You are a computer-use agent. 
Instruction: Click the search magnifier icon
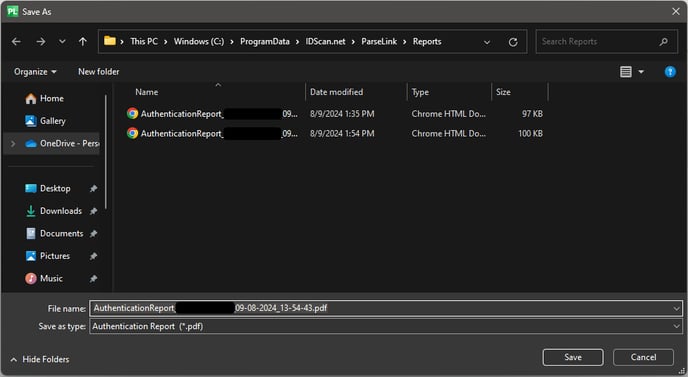(x=663, y=42)
